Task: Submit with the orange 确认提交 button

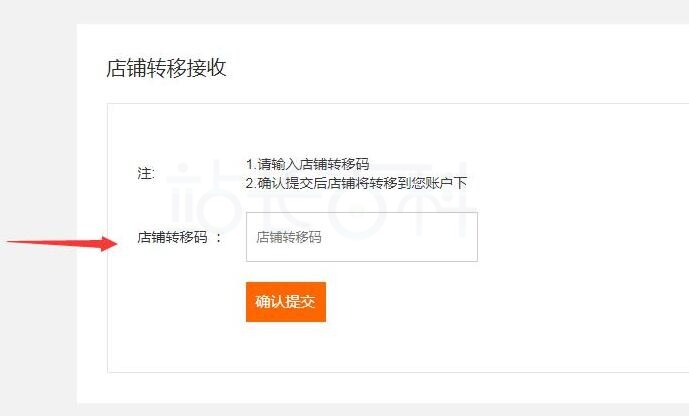Action: coord(286,302)
